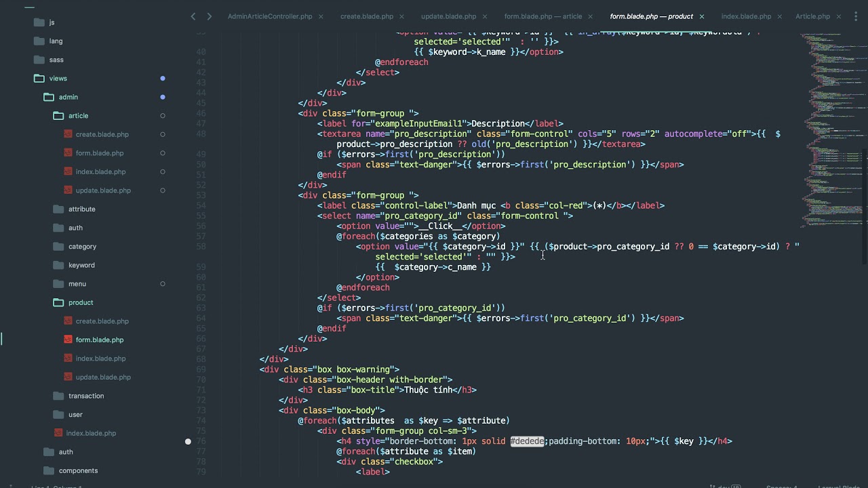Open create.blade.php in product folder
The width and height of the screenshot is (868, 488).
tap(102, 321)
